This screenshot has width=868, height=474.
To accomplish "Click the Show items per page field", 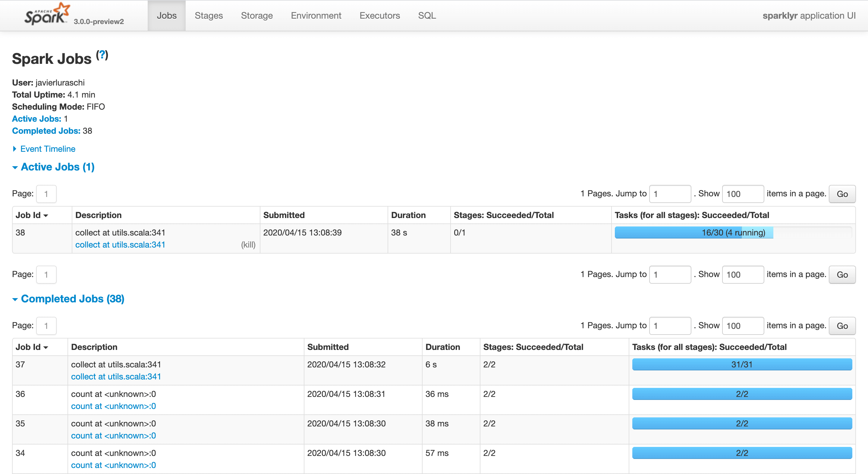I will [743, 194].
